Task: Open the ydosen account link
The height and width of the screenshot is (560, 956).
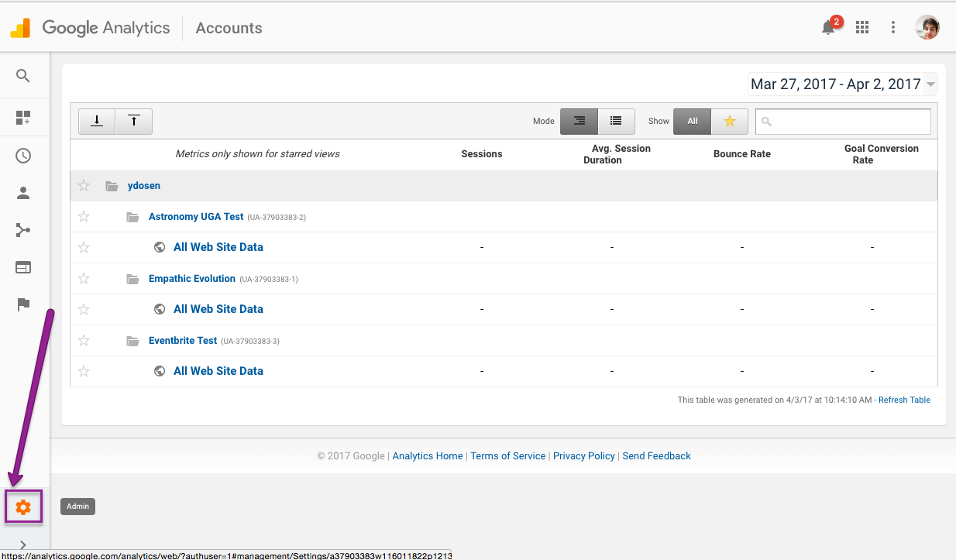Action: point(144,186)
